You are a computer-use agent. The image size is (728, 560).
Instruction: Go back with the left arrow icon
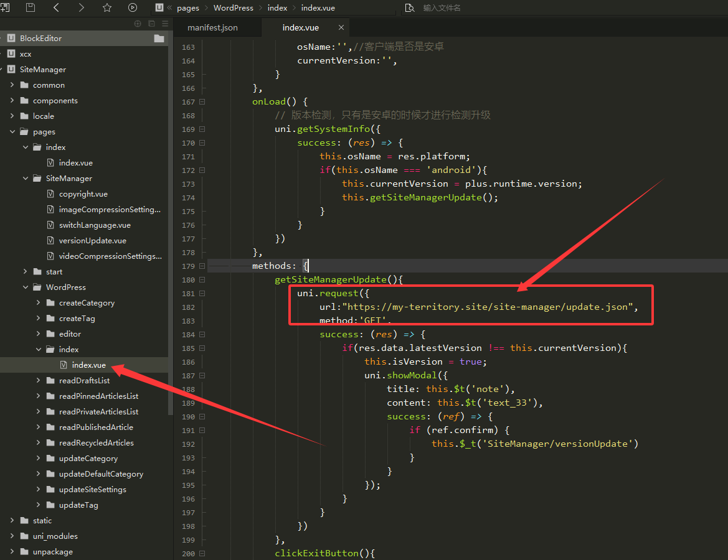click(x=56, y=7)
